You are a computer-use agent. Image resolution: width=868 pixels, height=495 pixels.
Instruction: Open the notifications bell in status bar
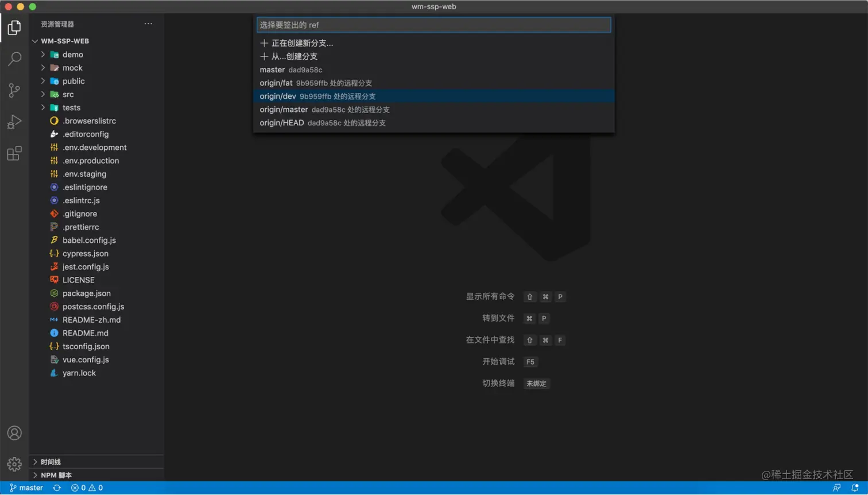pyautogui.click(x=855, y=488)
